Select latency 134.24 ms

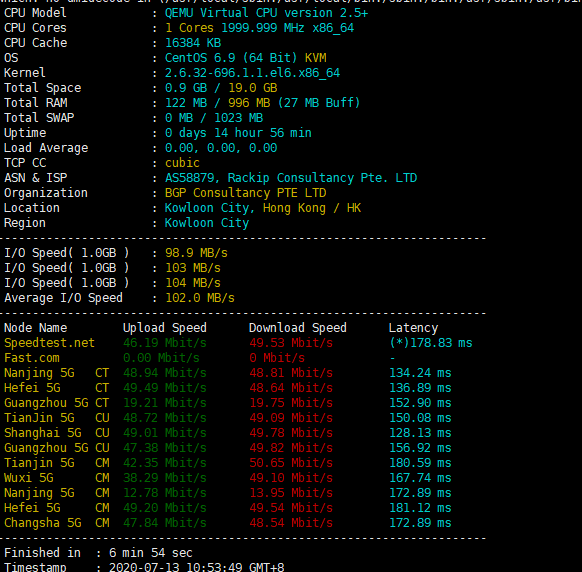click(420, 373)
